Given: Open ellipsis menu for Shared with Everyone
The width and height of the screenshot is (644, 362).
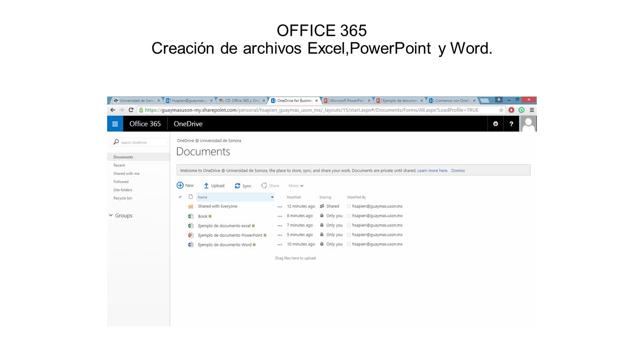Looking at the screenshot, I should click(280, 207).
